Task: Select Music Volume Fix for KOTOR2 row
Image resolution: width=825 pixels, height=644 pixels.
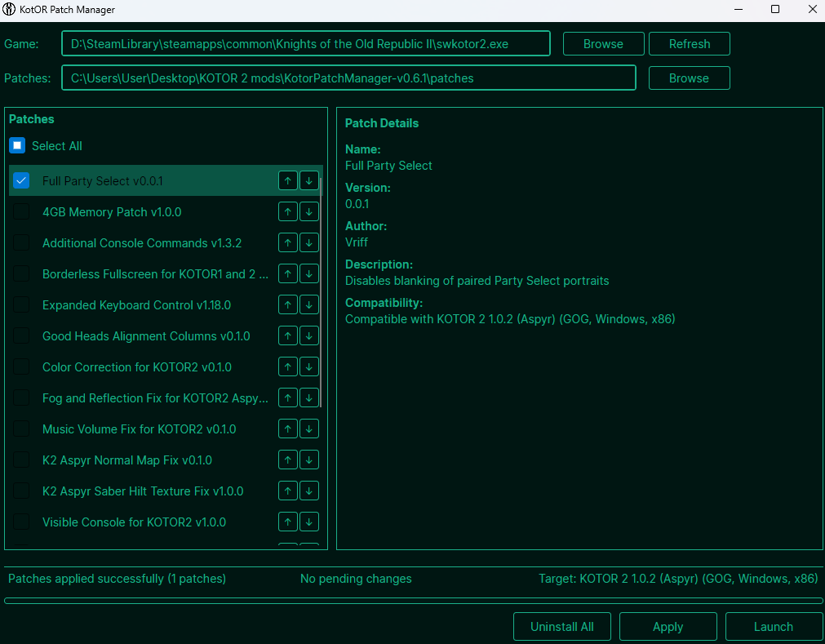Action: click(x=166, y=429)
